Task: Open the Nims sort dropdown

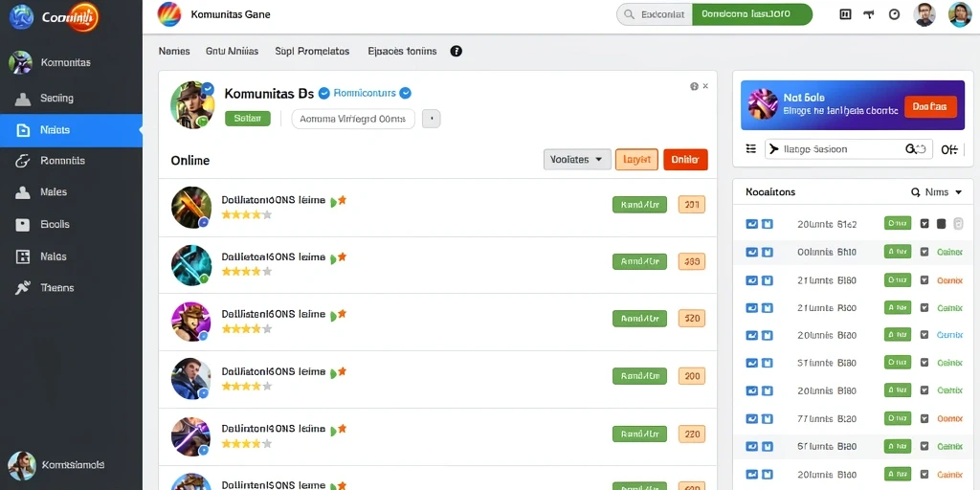Action: 937,192
